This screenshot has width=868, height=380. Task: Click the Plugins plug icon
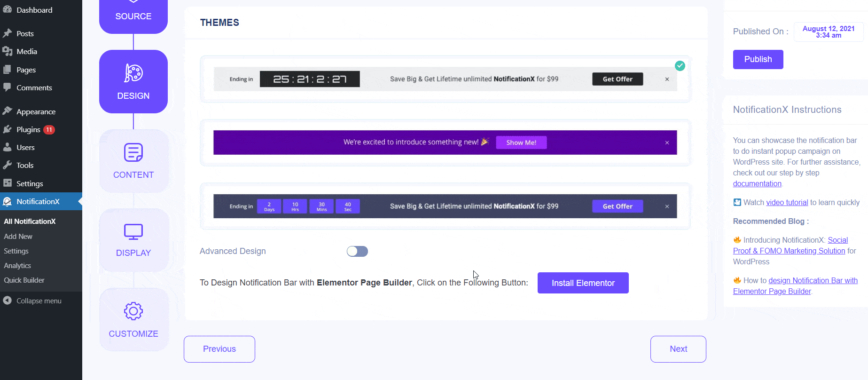7,129
